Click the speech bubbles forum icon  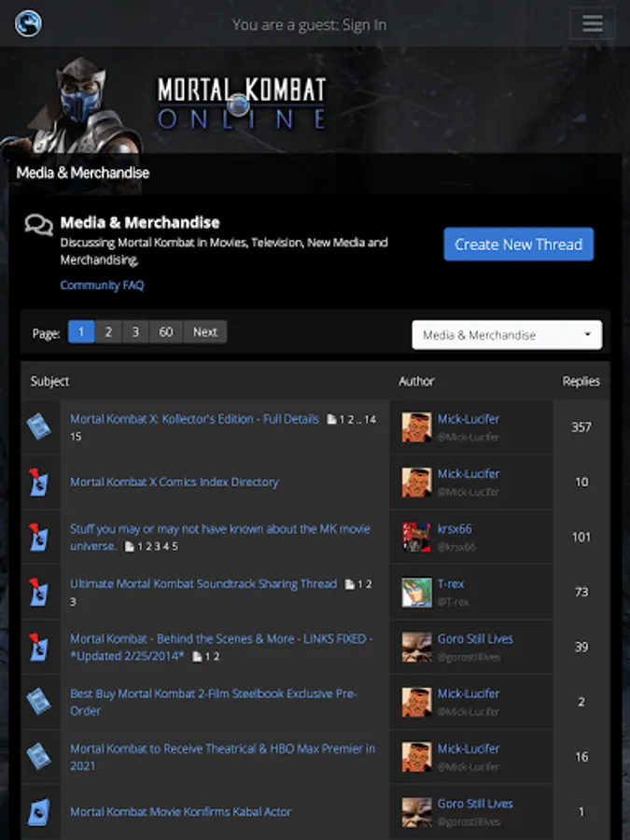[x=38, y=225]
